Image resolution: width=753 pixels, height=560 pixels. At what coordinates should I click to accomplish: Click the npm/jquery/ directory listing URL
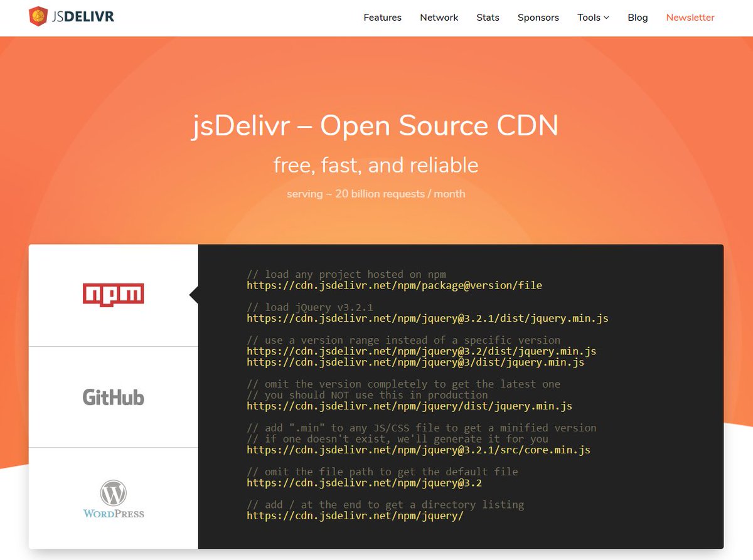(355, 516)
